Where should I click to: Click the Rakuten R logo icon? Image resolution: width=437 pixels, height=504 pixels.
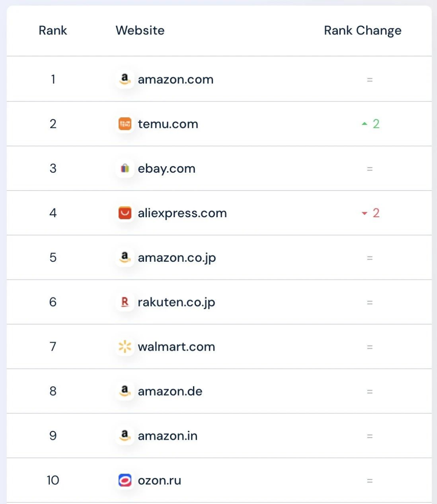[125, 302]
